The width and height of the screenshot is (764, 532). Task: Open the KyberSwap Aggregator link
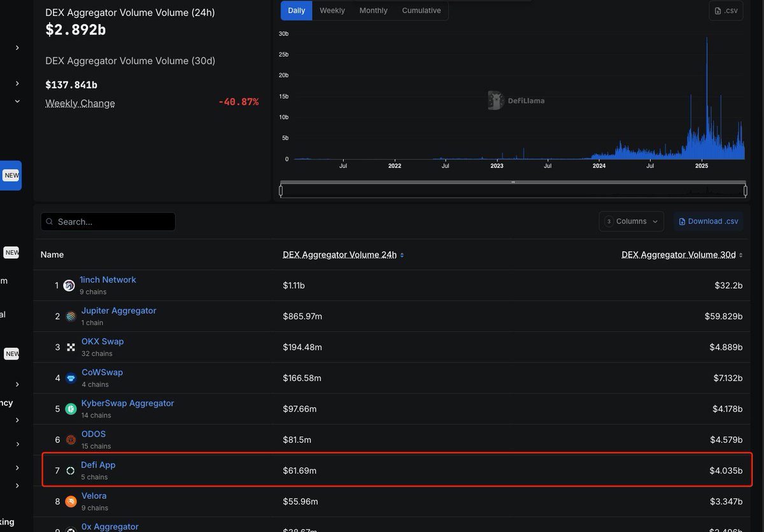click(127, 403)
